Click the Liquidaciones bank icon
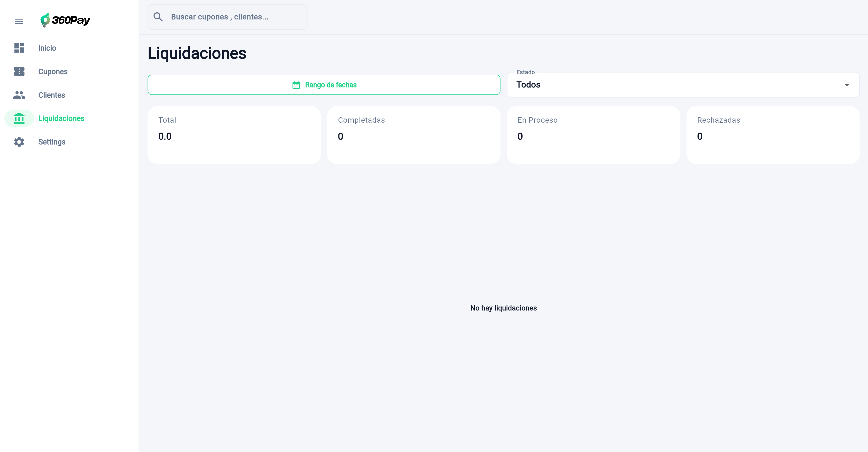This screenshot has height=452, width=868. coord(19,118)
